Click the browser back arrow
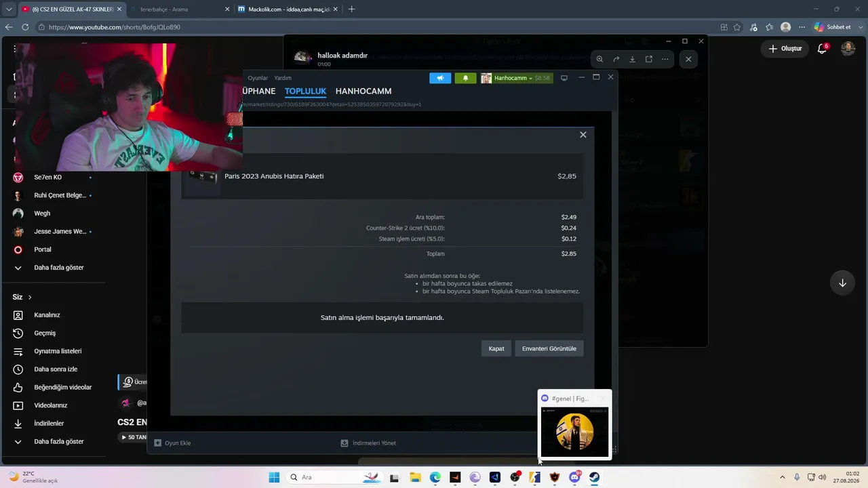The height and width of the screenshot is (488, 868). tap(9, 27)
